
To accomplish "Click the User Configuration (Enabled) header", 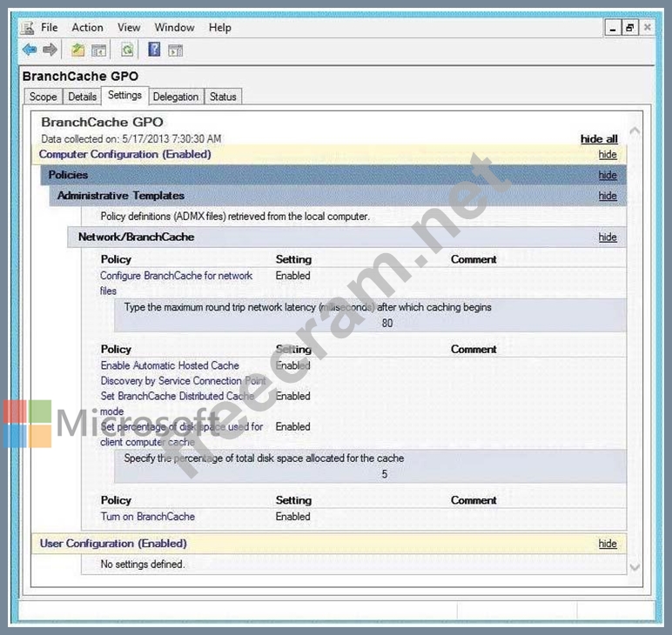I will pos(113,543).
